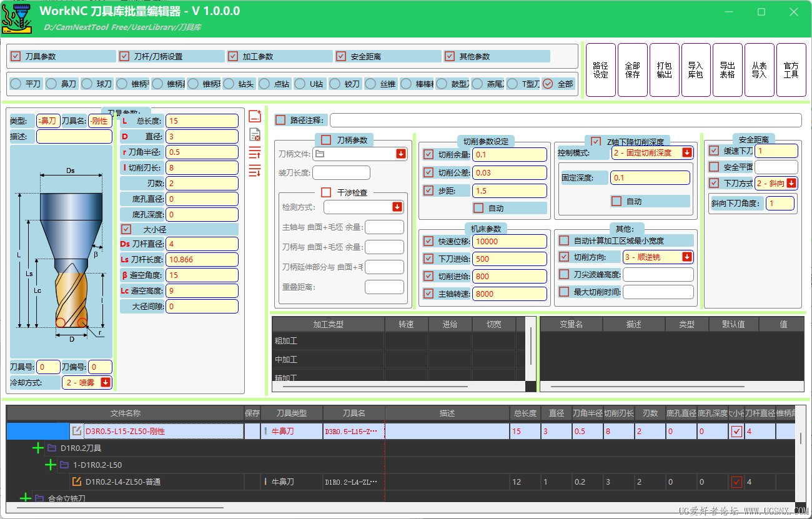Click the 总长度 column header
Screen dimensions: 812x519
pos(525,413)
